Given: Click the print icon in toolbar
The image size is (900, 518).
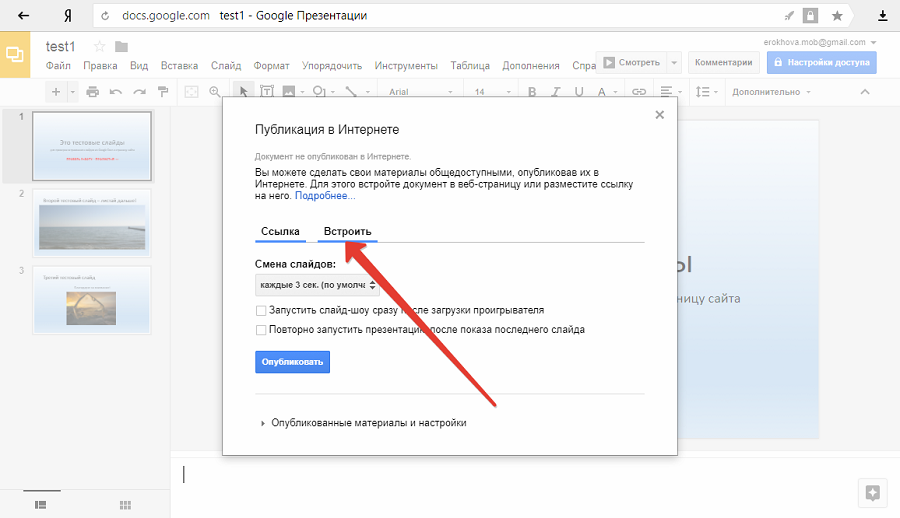Looking at the screenshot, I should 92,92.
